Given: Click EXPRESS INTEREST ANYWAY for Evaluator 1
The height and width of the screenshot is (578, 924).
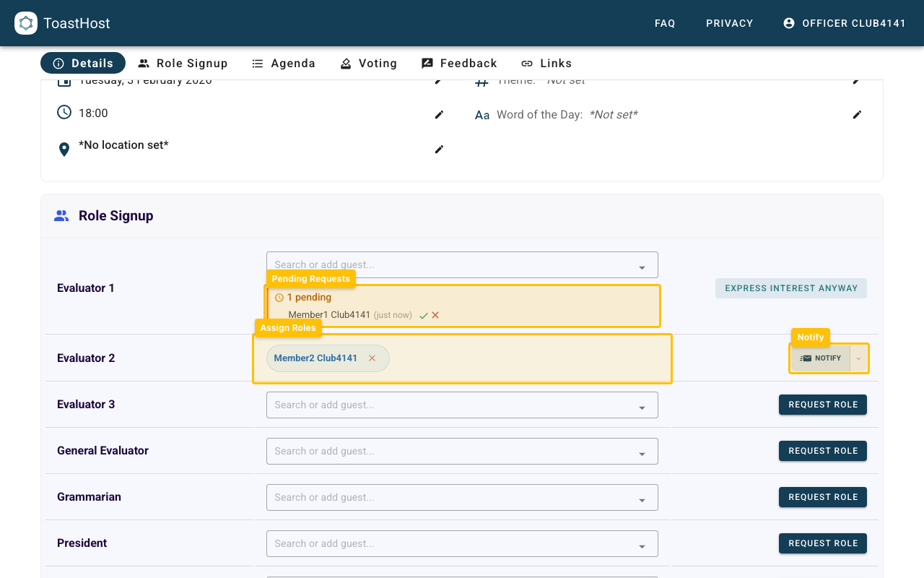Looking at the screenshot, I should 790,288.
